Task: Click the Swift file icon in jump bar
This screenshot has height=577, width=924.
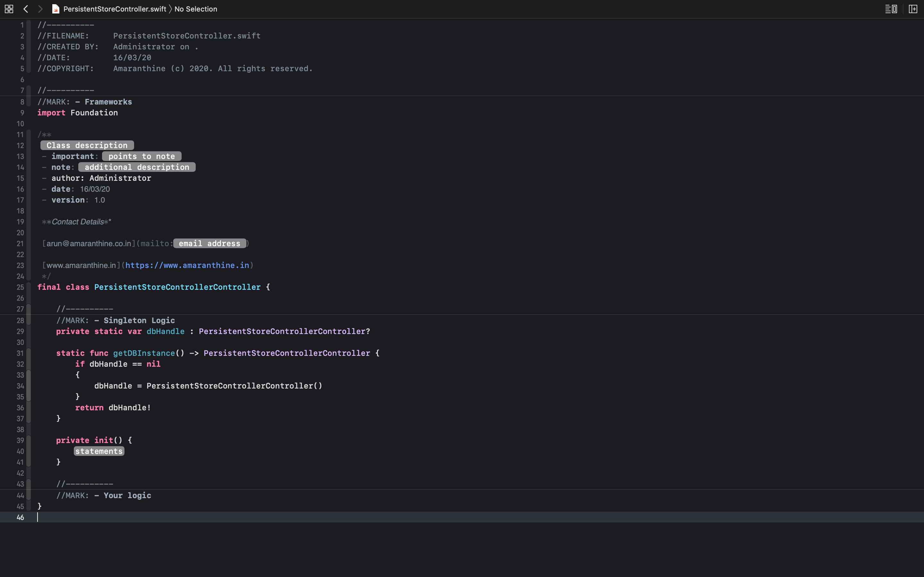Action: (56, 9)
